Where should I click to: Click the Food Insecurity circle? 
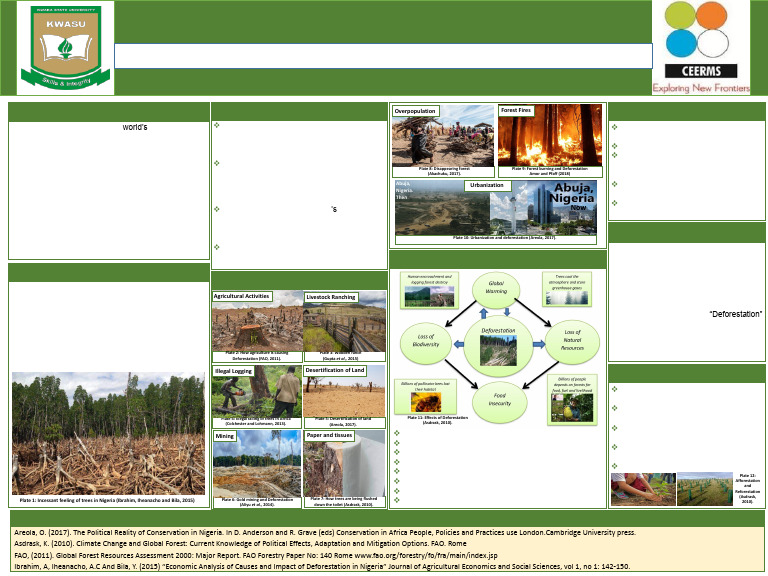[500, 402]
